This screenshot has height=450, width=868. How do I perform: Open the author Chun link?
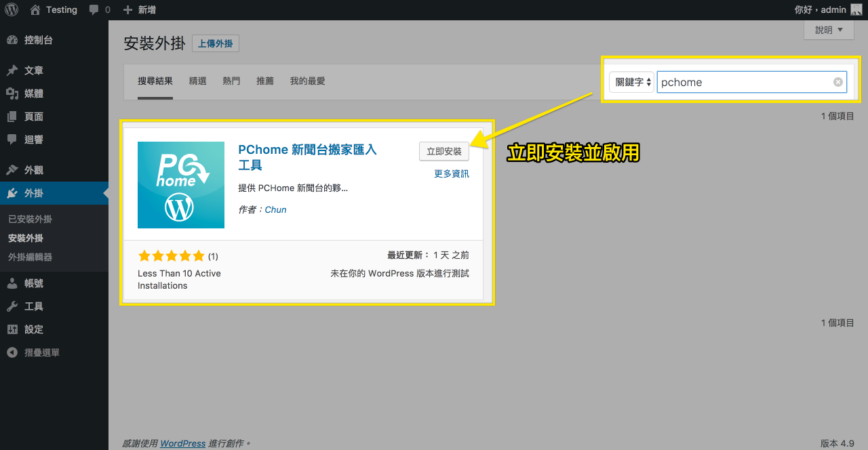(276, 210)
